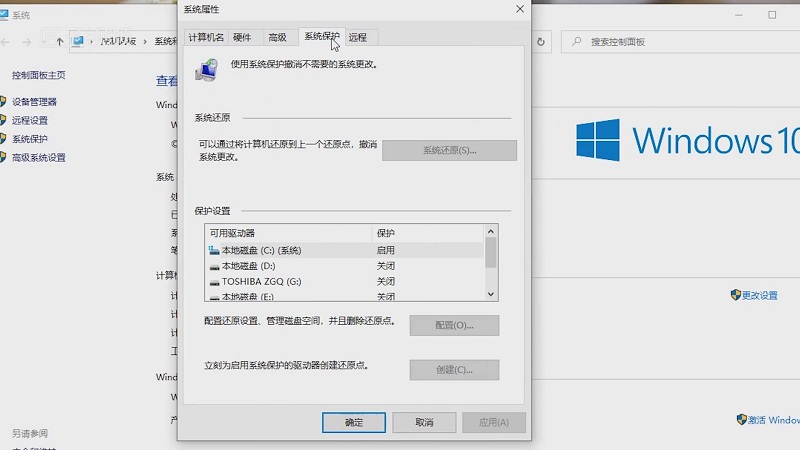Confirm with the 确定 button
The width and height of the screenshot is (800, 450).
[x=354, y=422]
